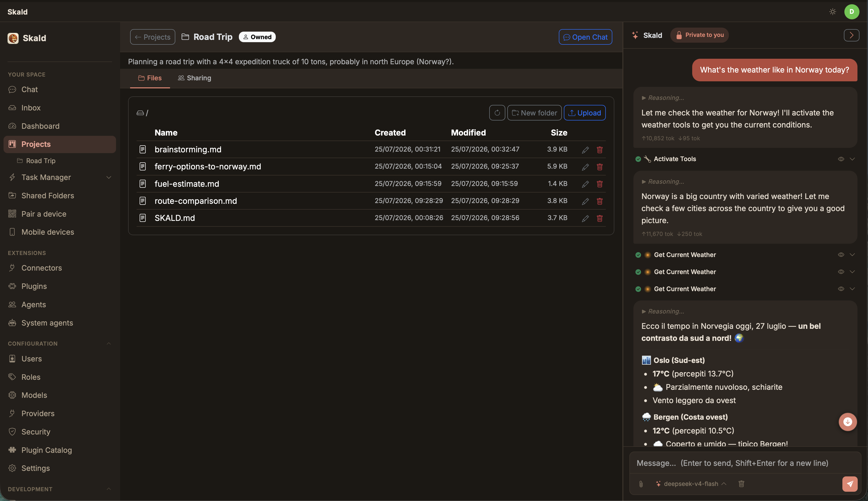Toggle the light/dark theme sun icon
The image size is (868, 501).
coord(833,12)
